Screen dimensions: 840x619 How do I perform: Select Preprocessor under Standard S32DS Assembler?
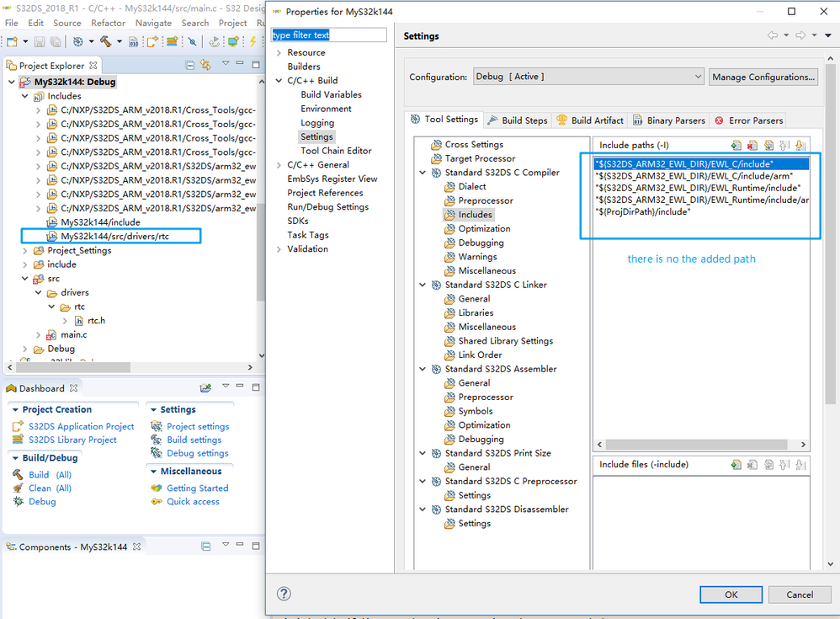point(486,398)
